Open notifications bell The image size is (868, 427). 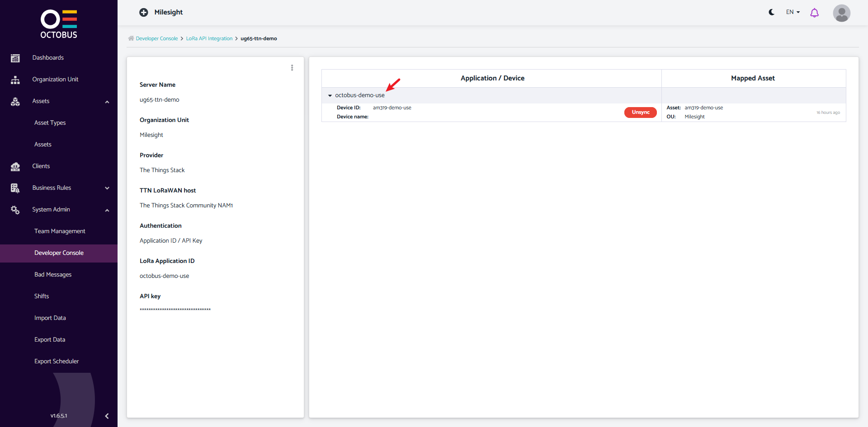(814, 13)
